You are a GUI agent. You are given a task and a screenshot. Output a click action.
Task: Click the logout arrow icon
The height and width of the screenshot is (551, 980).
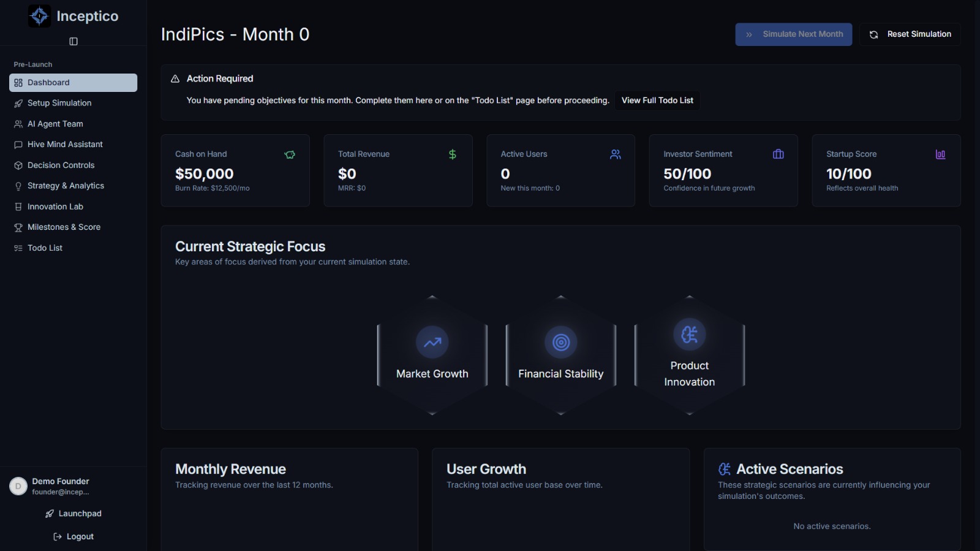tap(58, 537)
